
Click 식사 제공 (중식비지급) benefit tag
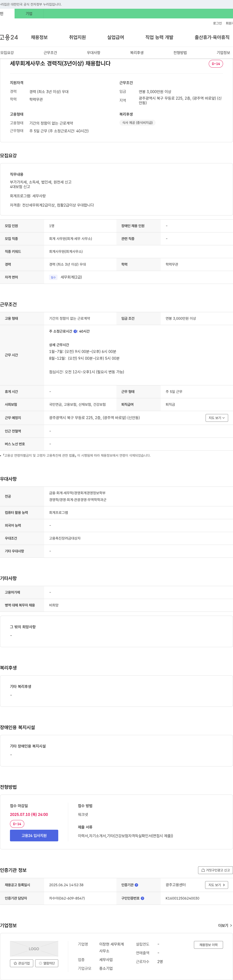(x=137, y=122)
